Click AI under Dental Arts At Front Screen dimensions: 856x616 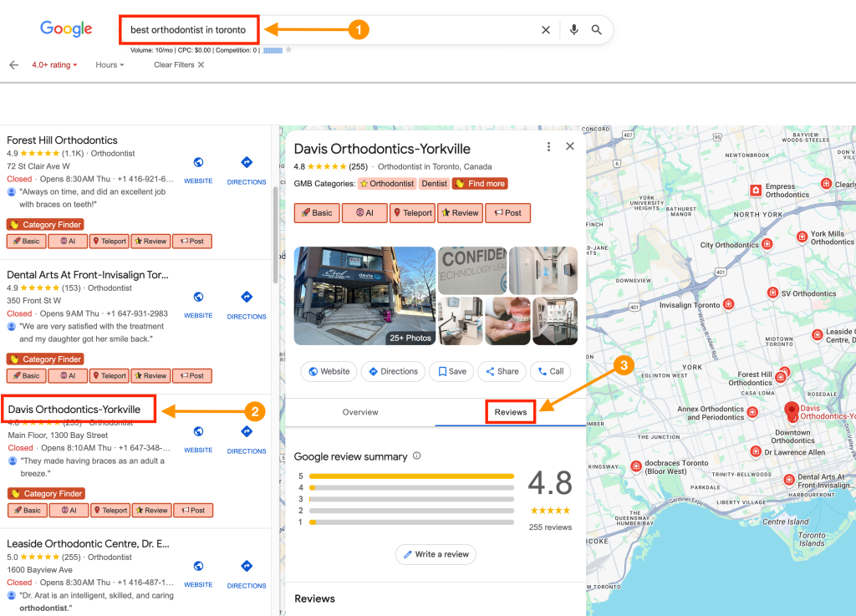point(68,376)
